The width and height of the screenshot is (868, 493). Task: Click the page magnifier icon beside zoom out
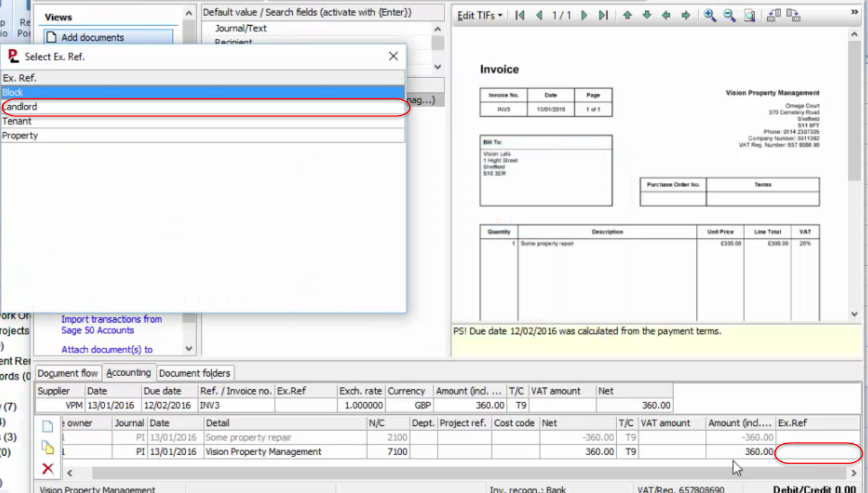coord(749,15)
